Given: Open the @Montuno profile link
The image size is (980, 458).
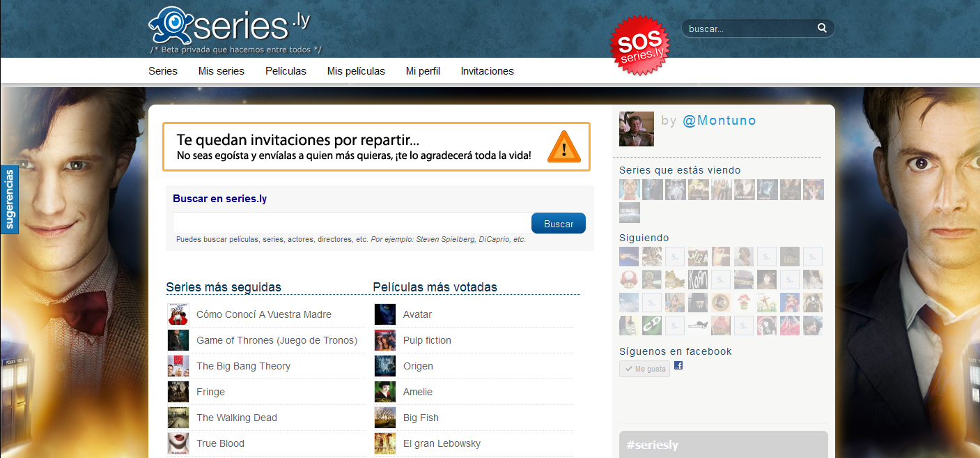Looking at the screenshot, I should (x=720, y=121).
